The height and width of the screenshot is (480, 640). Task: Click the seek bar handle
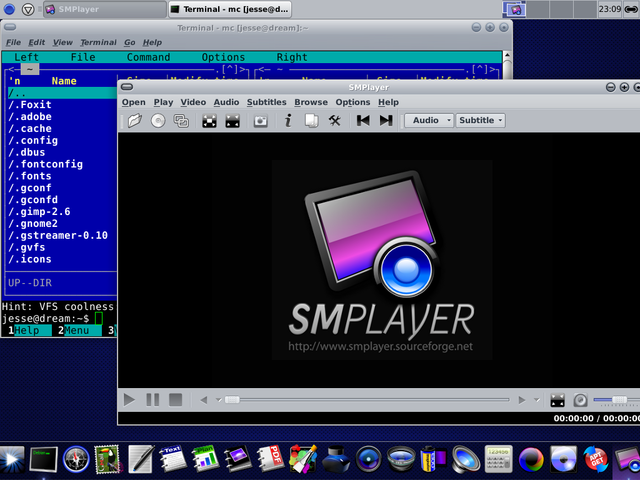[x=232, y=400]
